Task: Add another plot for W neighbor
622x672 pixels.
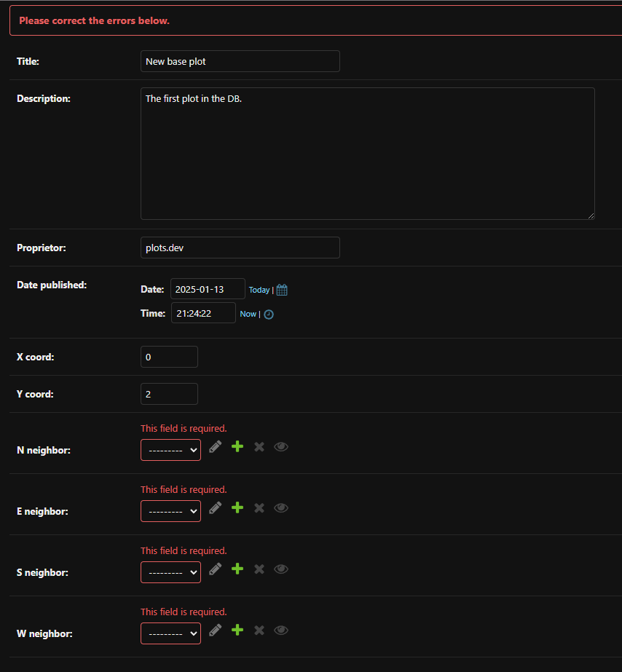Action: tap(237, 631)
